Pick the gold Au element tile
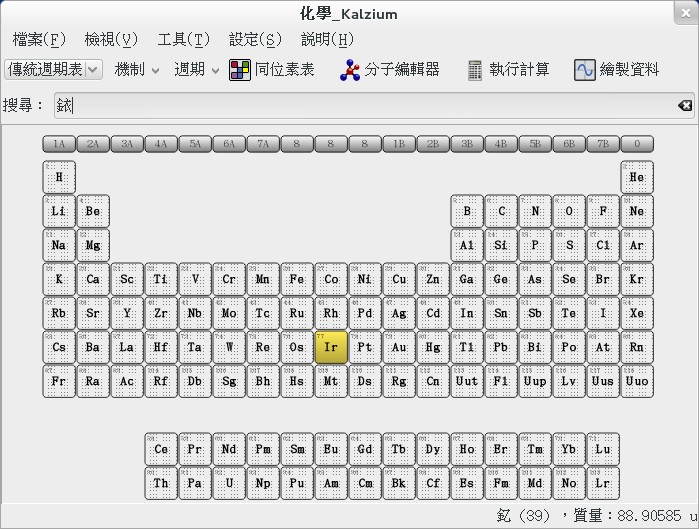Screen dimensions: 699x529 tap(399, 347)
